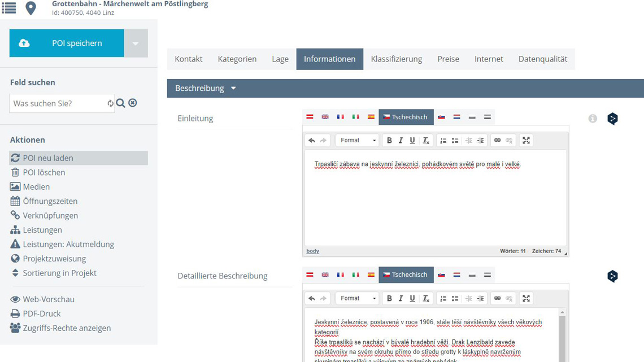Insert bulleted list in Einleitung editor

455,141
